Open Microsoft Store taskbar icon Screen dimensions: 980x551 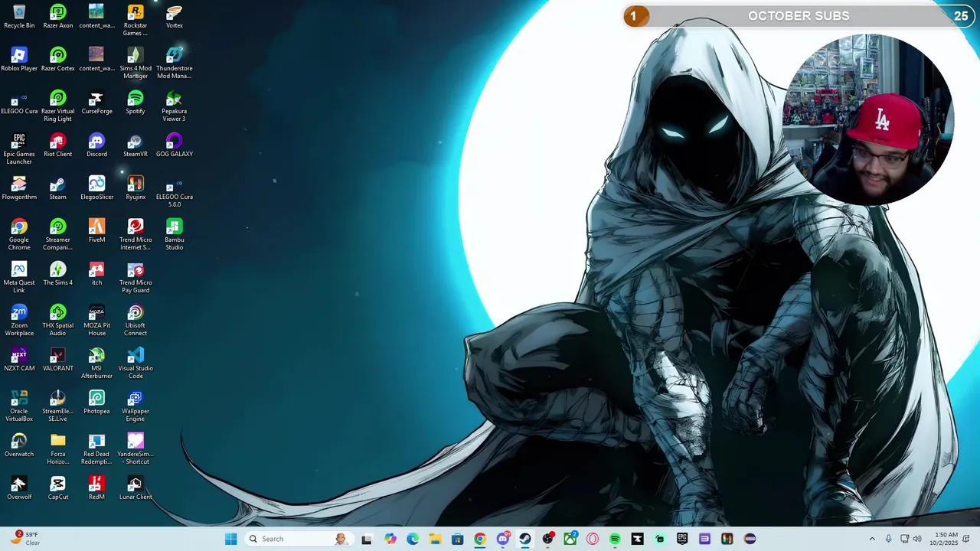click(x=457, y=539)
